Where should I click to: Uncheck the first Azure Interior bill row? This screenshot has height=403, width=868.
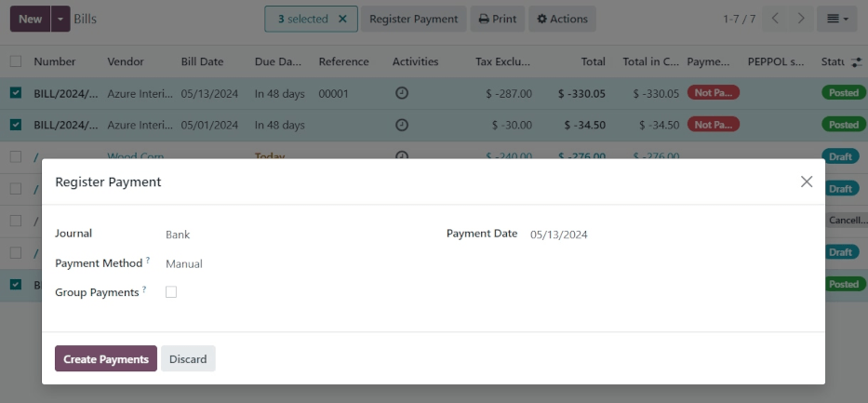click(16, 93)
